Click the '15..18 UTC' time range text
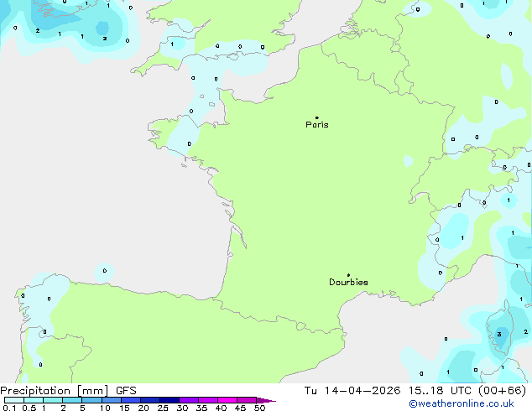 click(440, 391)
